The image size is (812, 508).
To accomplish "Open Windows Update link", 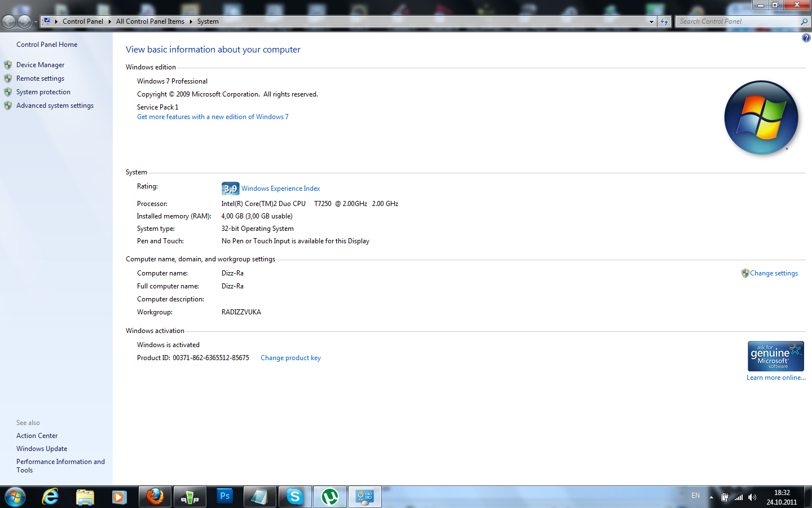I will point(42,449).
